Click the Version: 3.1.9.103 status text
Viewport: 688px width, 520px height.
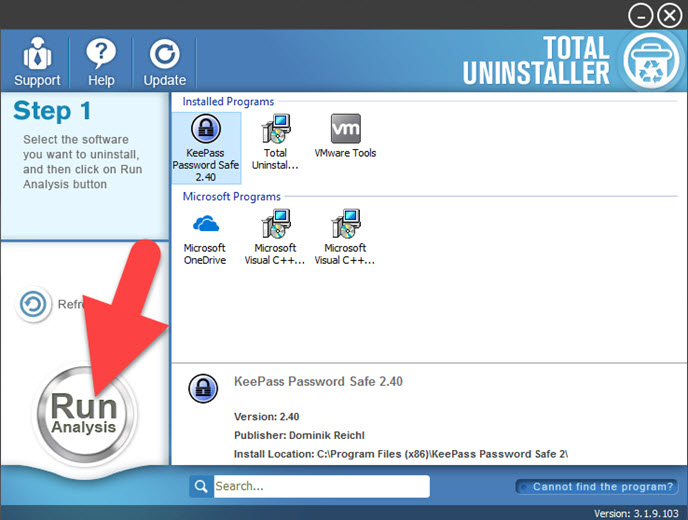(x=636, y=513)
